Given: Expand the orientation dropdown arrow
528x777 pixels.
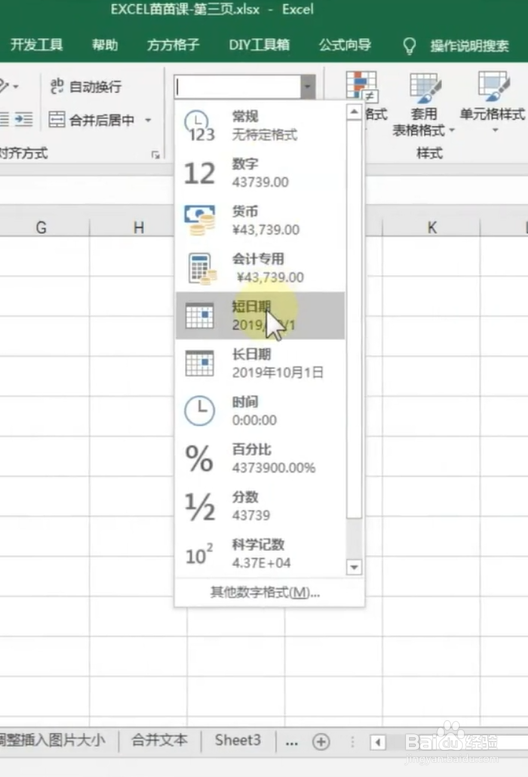Looking at the screenshot, I should pos(16,87).
